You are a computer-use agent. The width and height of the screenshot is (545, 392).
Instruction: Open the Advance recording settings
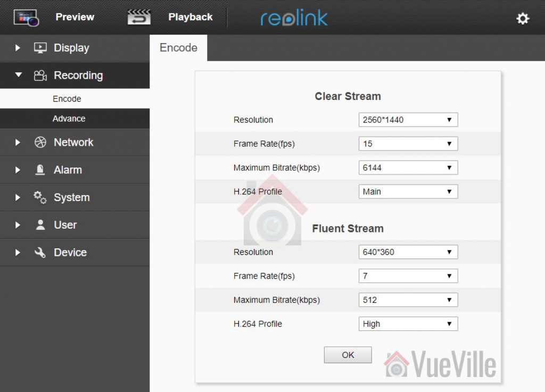pos(70,118)
